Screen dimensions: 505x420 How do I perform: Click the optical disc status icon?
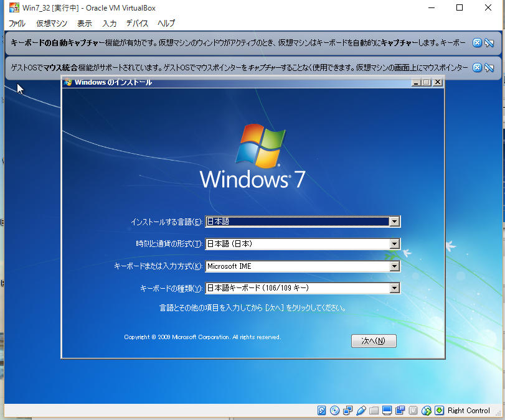(334, 410)
